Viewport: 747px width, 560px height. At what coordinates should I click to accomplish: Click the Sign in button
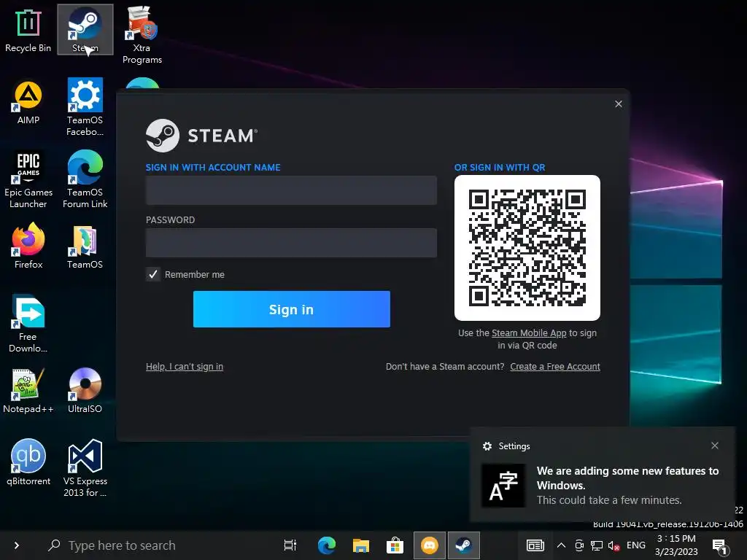(292, 309)
